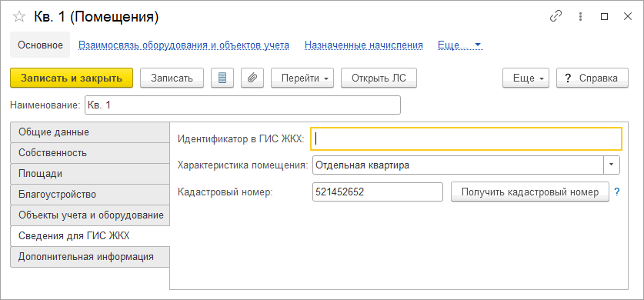644x300 pixels.
Task: Expand the Еще toolbar menu button
Action: click(526, 78)
